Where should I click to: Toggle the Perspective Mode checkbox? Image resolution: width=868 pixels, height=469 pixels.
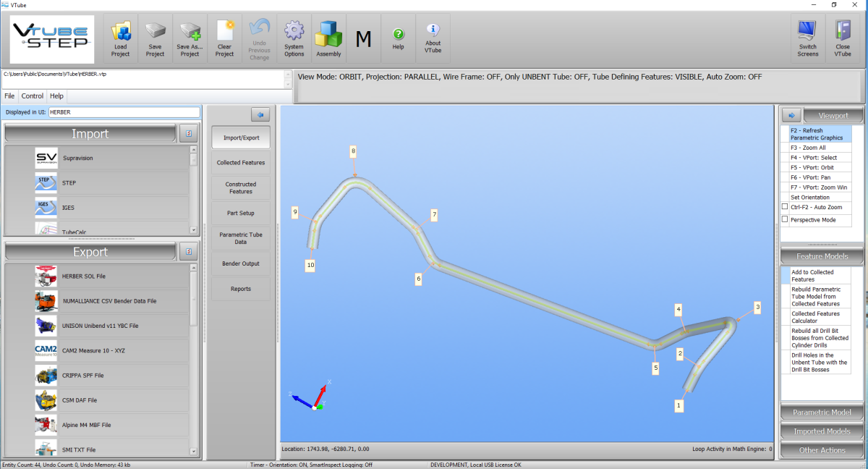click(785, 219)
